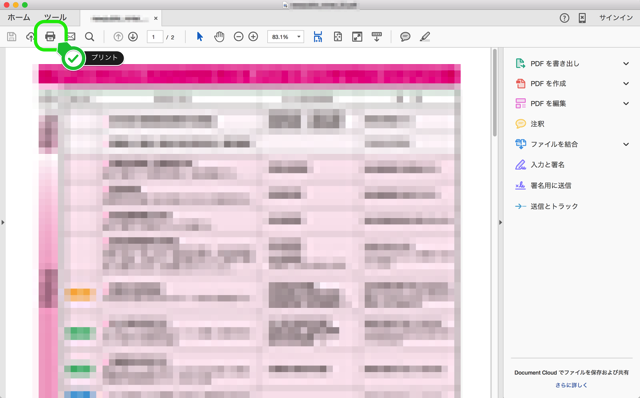Select the arrow selection tool

(200, 37)
